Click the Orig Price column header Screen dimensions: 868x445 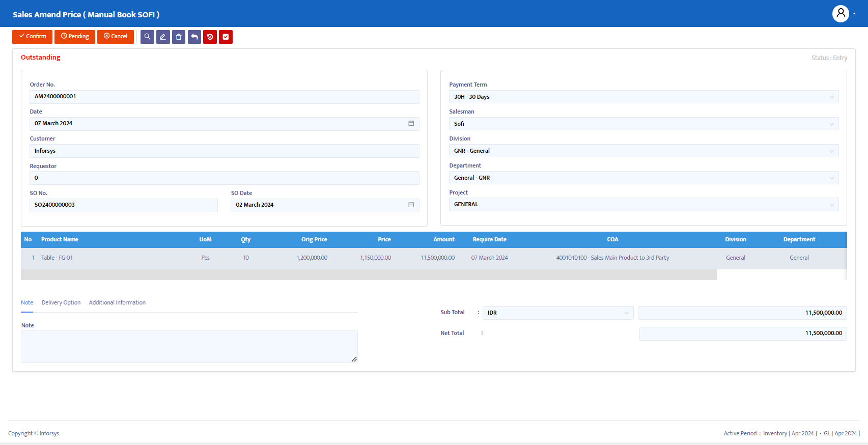pyautogui.click(x=314, y=239)
